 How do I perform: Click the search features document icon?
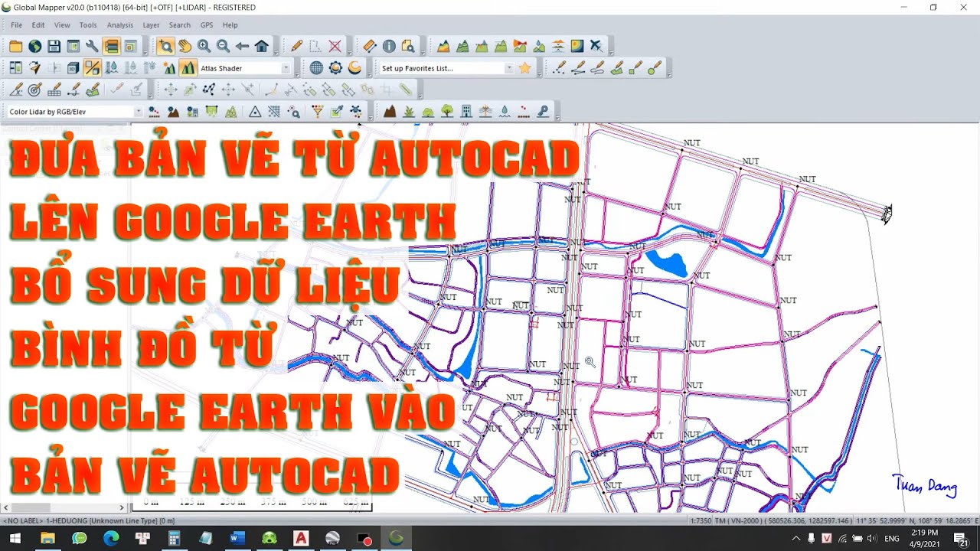click(407, 46)
